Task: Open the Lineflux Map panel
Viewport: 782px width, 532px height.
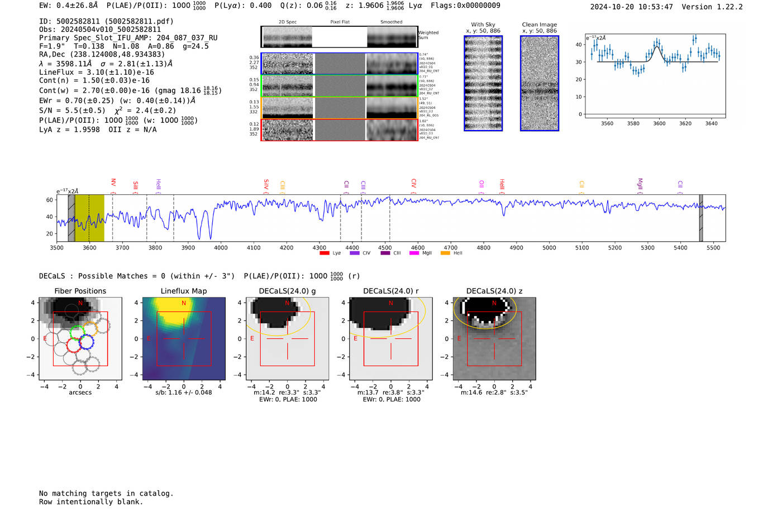Action: click(x=184, y=338)
